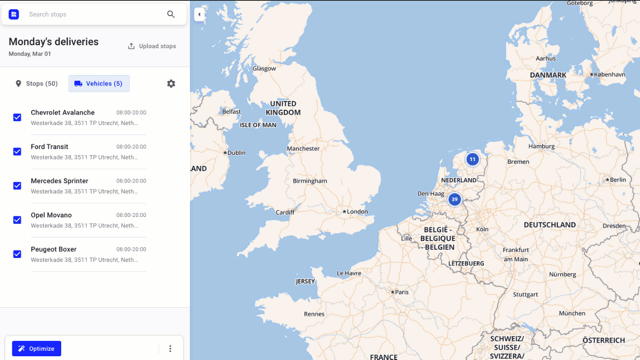640x360 pixels.
Task: Click the upload icon beside Upload stops
Action: point(131,46)
